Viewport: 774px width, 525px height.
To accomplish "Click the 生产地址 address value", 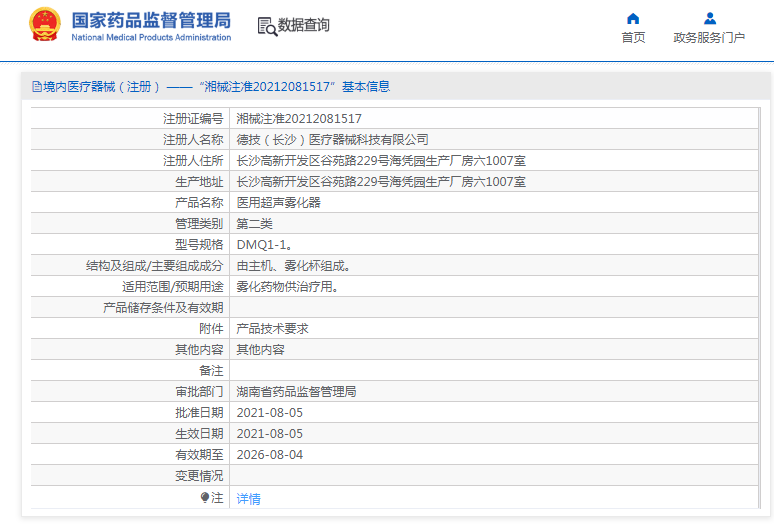I will (381, 182).
